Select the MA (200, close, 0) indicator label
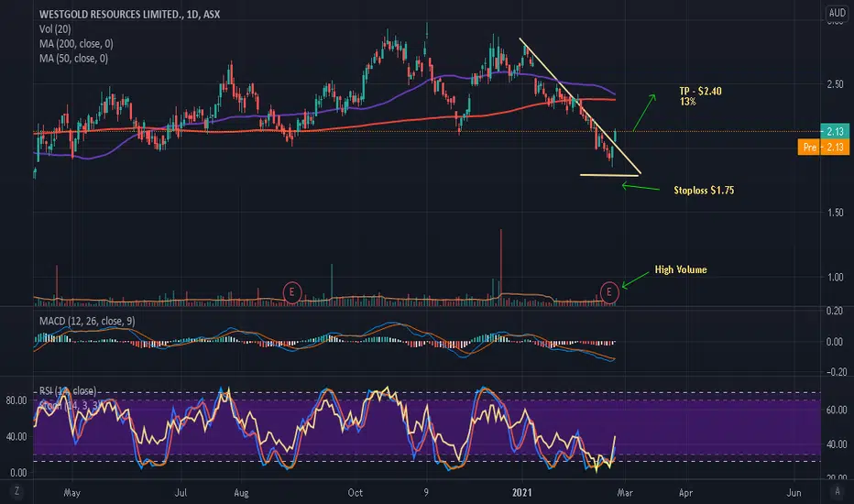This screenshot has width=854, height=504. tap(76, 44)
